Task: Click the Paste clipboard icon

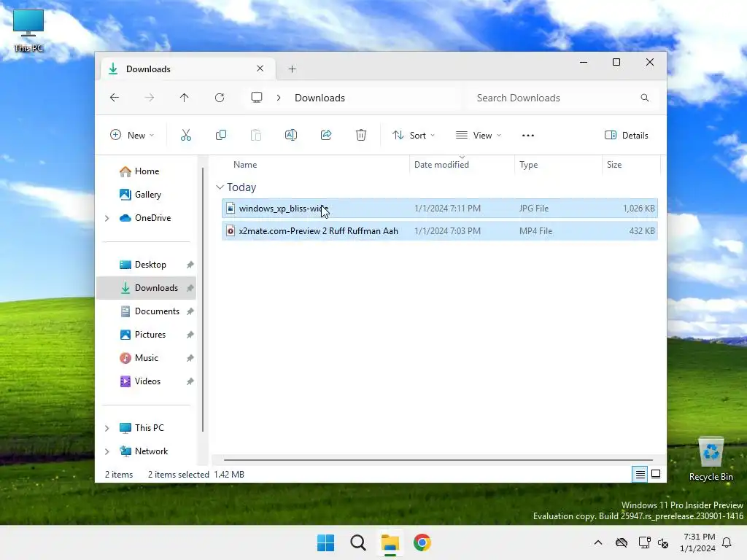Action: click(x=256, y=135)
